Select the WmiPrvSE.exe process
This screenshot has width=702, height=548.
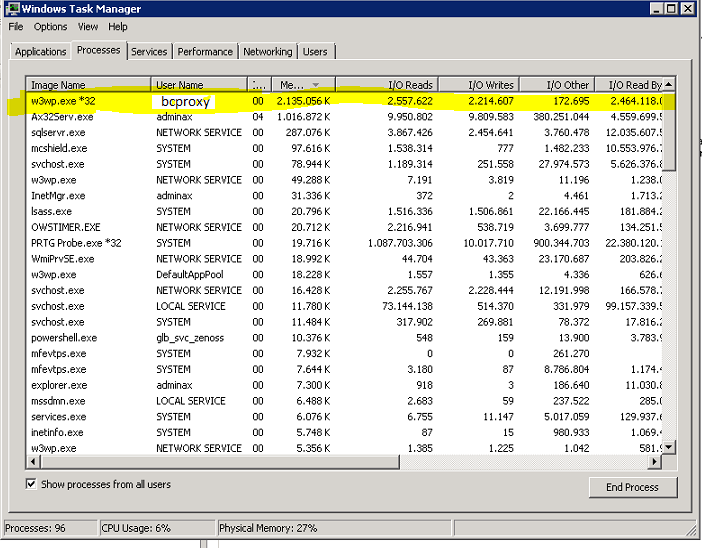pos(344,259)
